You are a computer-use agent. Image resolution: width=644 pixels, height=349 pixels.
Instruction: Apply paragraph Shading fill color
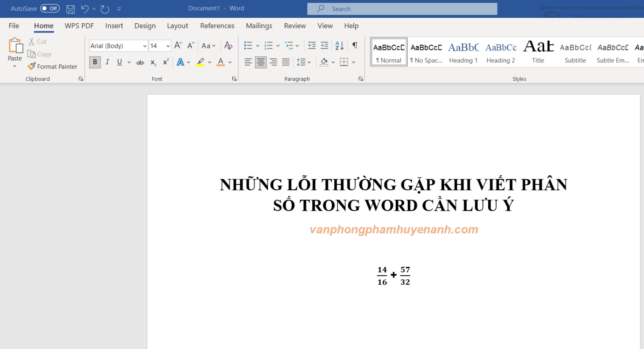tap(324, 62)
